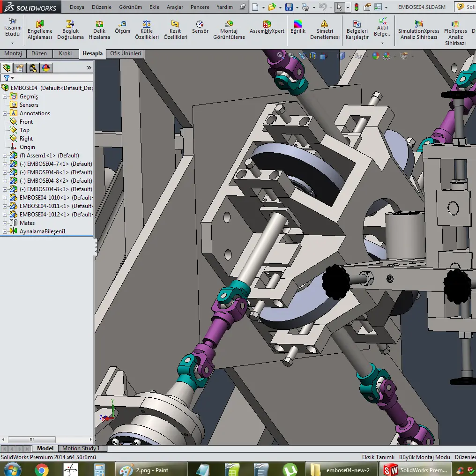
Task: Open the Tasarım Etüdü tool
Action: point(13,30)
